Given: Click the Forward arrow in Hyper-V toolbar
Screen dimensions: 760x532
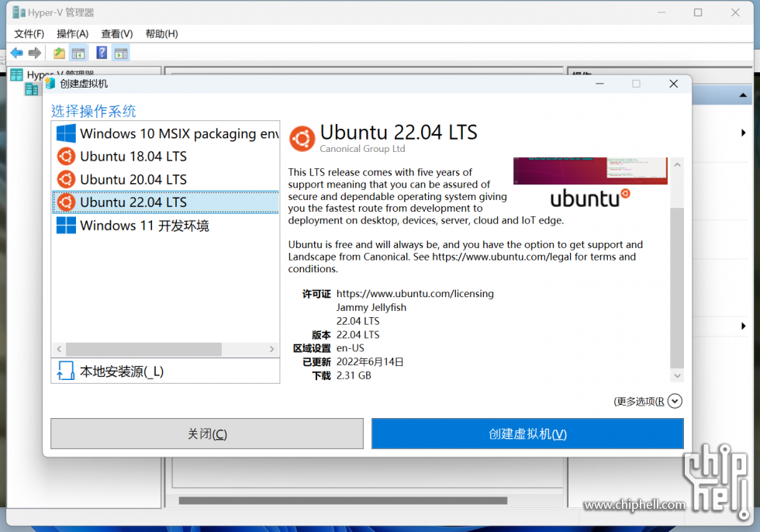Looking at the screenshot, I should pos(34,53).
